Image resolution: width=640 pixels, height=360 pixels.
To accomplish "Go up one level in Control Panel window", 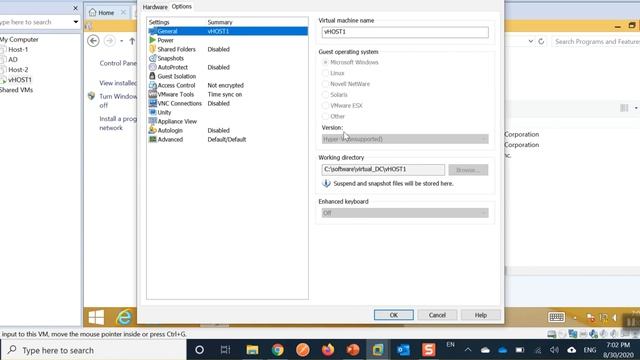I will click(132, 41).
